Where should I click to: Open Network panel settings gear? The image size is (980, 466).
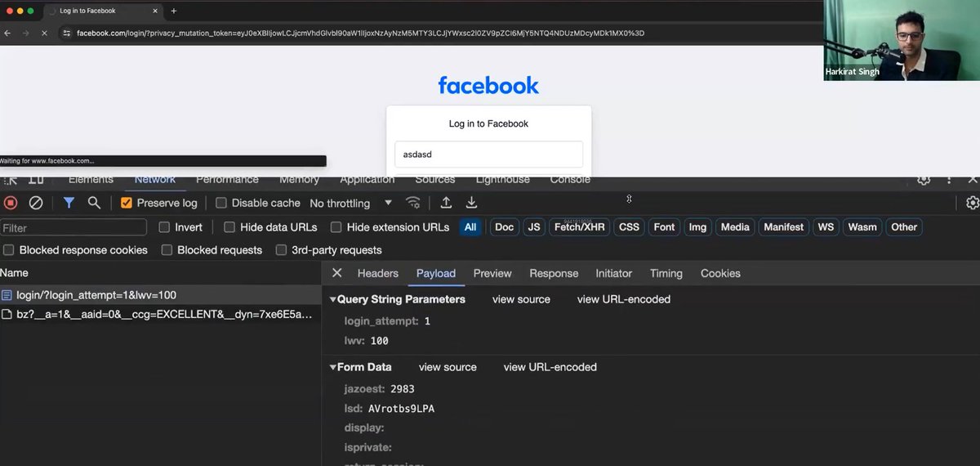click(972, 203)
